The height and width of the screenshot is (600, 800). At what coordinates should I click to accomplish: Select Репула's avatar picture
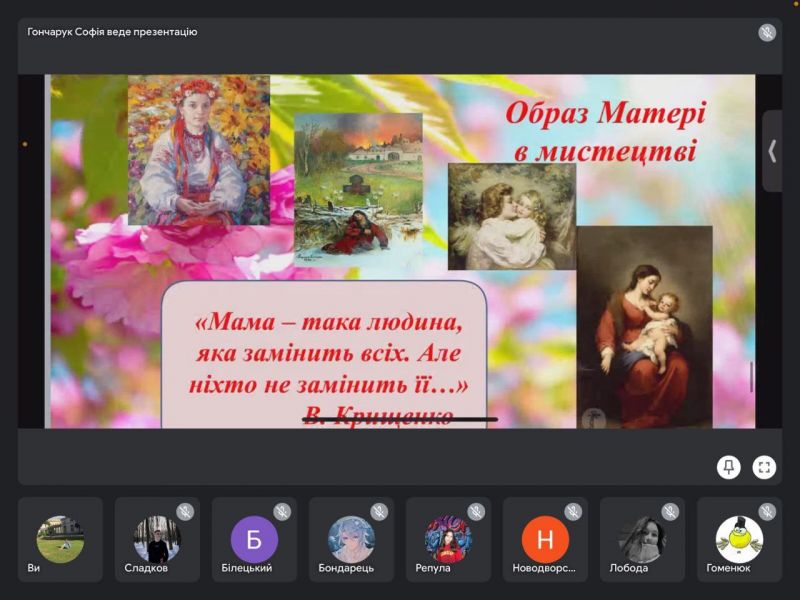(448, 539)
